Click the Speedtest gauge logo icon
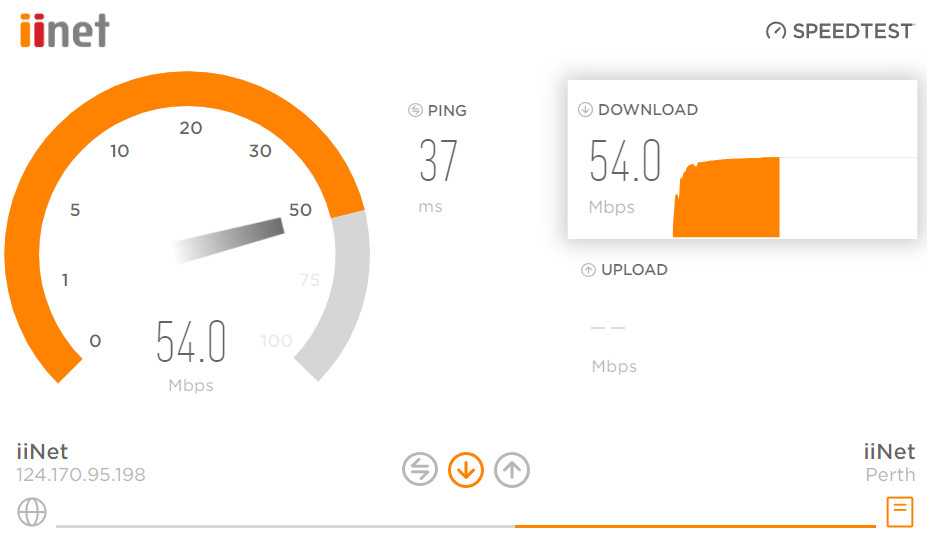Viewport: 927px width, 550px height. coord(776,31)
